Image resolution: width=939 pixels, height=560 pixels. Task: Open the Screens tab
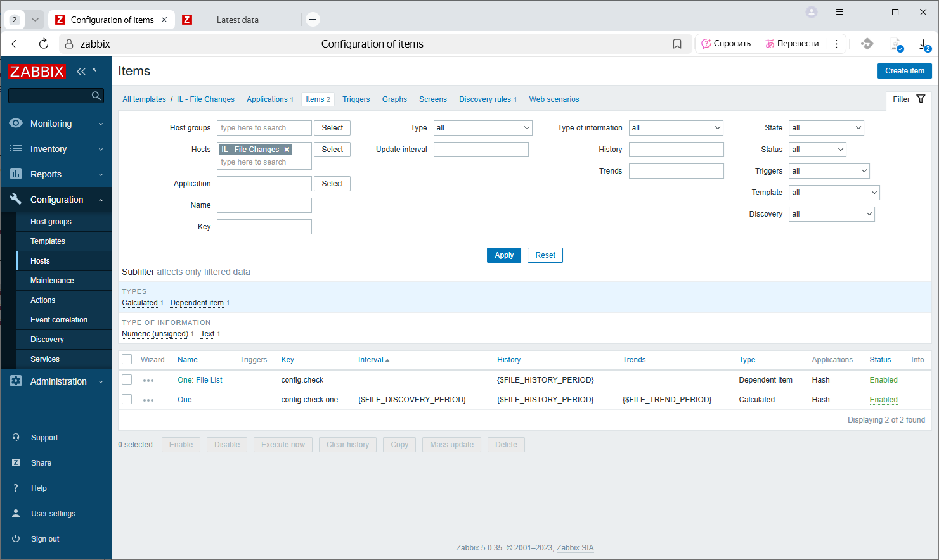tap(433, 99)
